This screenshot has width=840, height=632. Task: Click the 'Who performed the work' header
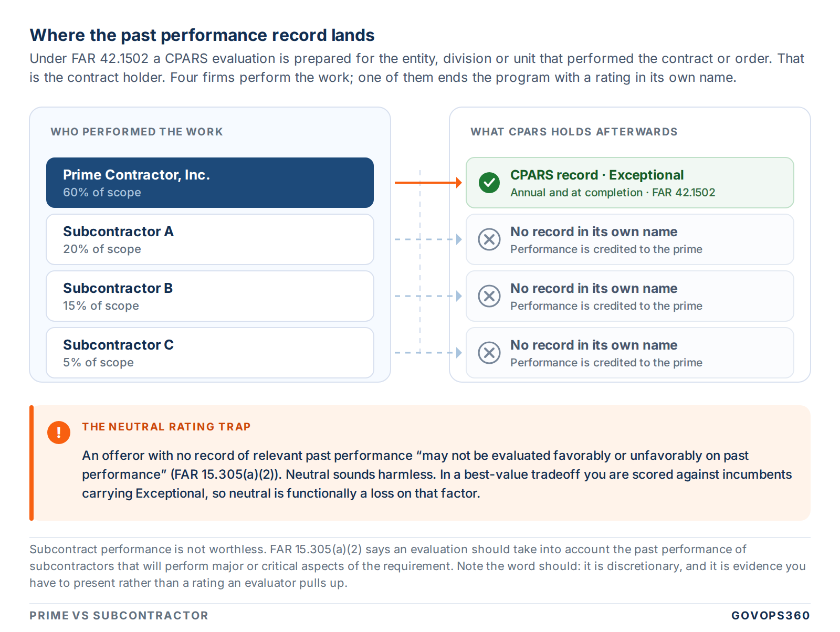136,132
